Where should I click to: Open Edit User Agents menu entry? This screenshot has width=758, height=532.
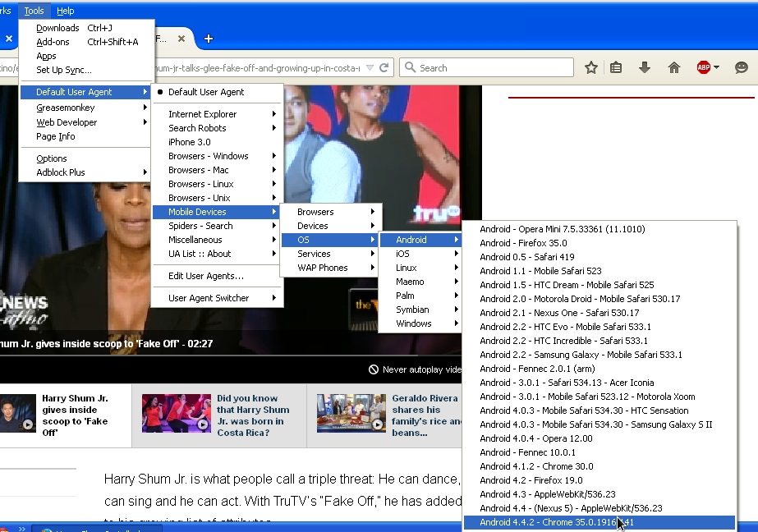(205, 276)
